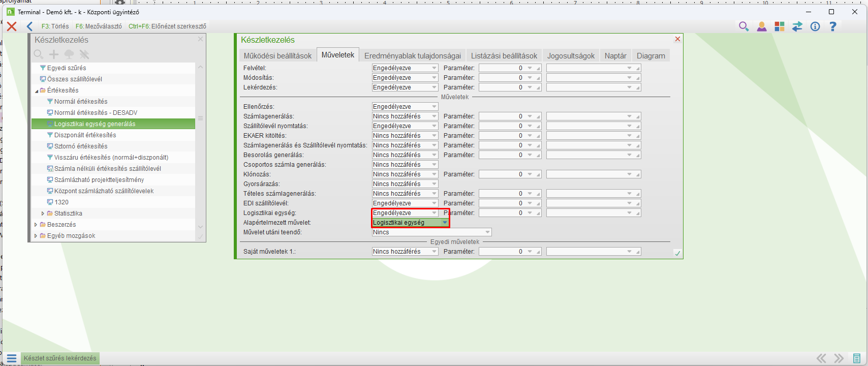The width and height of the screenshot is (868, 366).
Task: Click the blue back arrow icon
Action: coord(29,26)
